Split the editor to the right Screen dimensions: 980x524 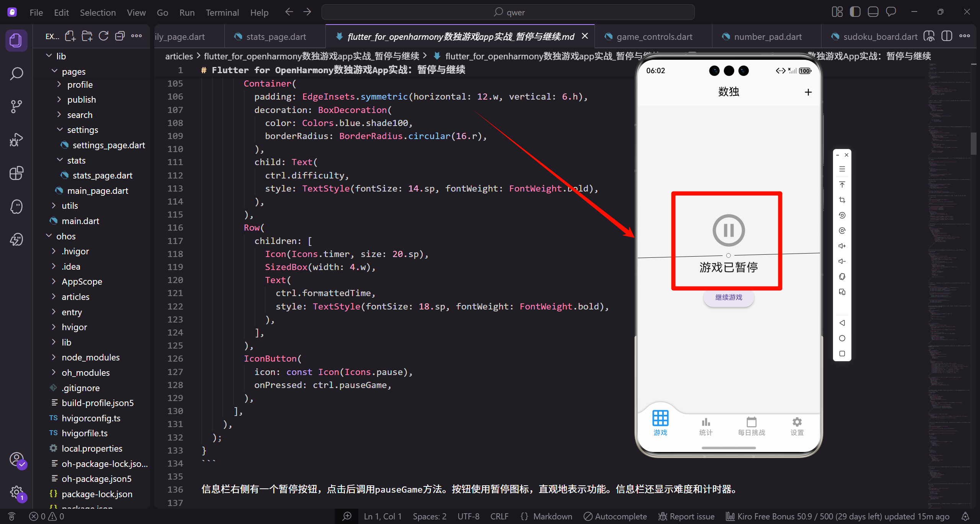coord(947,36)
